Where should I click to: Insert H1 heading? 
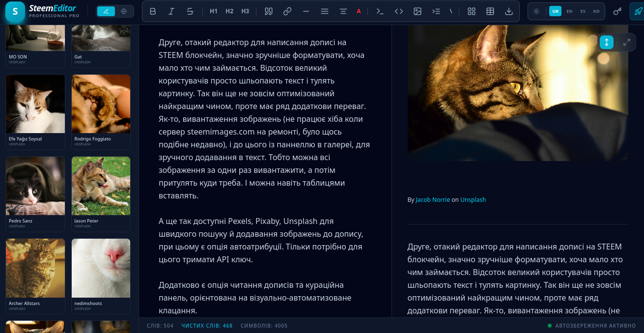click(x=214, y=11)
